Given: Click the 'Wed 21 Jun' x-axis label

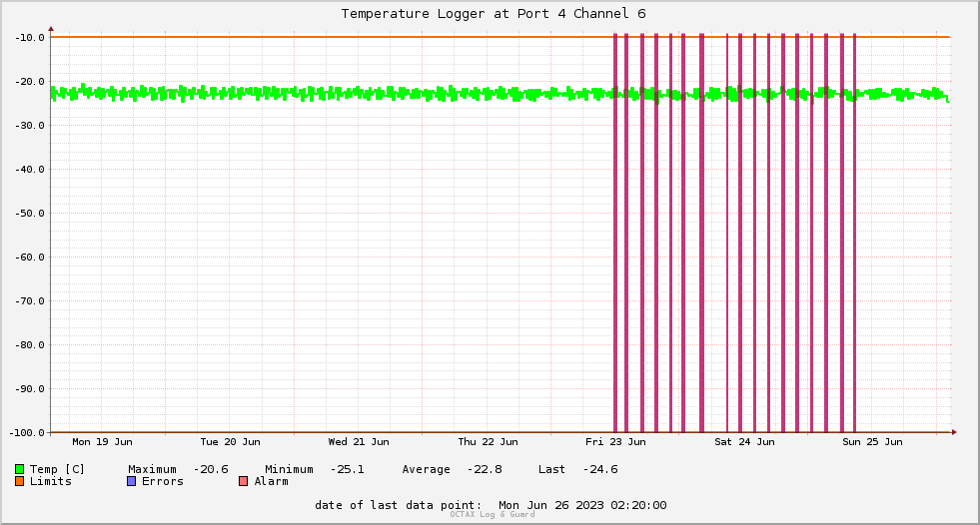Looking at the screenshot, I should pos(359,442).
